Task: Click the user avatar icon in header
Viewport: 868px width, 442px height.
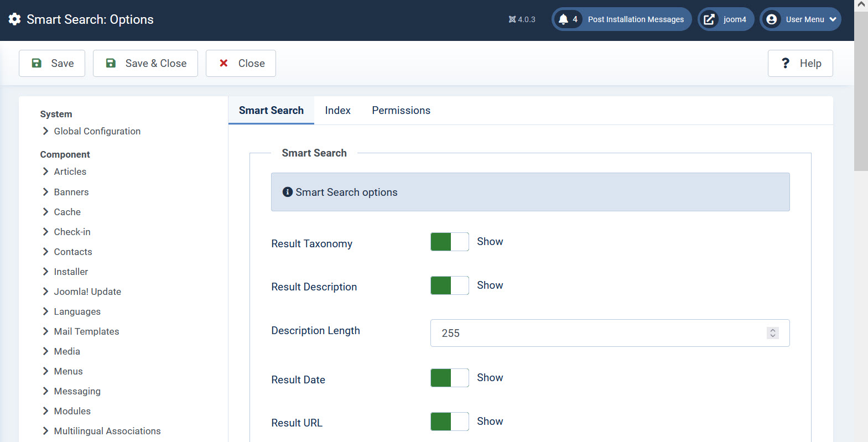Action: pos(771,19)
